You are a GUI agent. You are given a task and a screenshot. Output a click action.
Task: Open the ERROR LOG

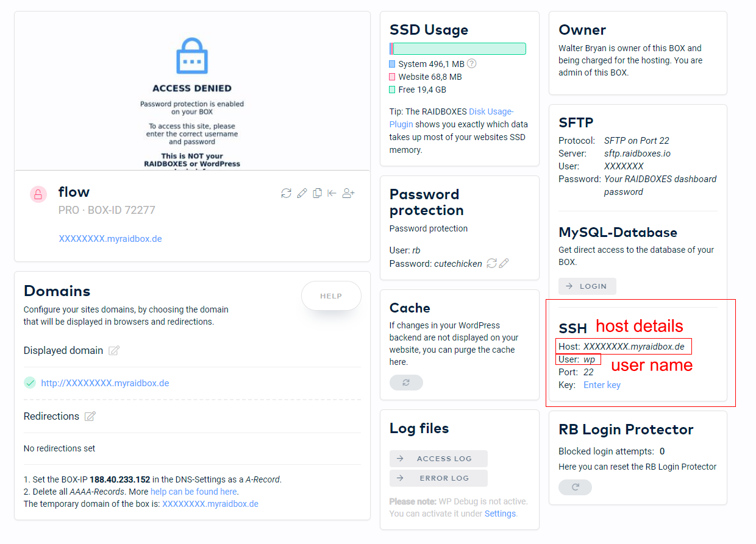click(x=438, y=478)
